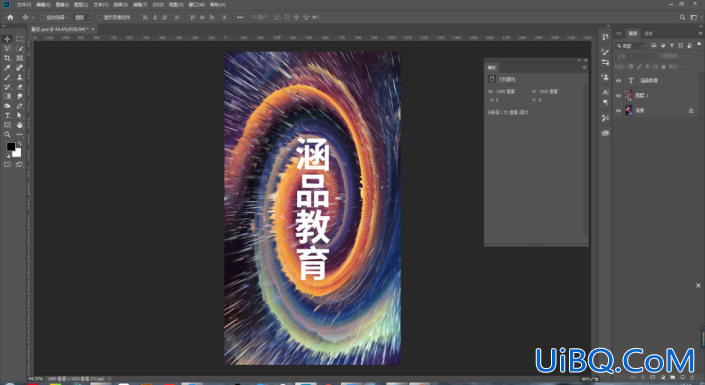This screenshot has width=705, height=385.
Task: Switch to the Channels tab
Action: (648, 33)
